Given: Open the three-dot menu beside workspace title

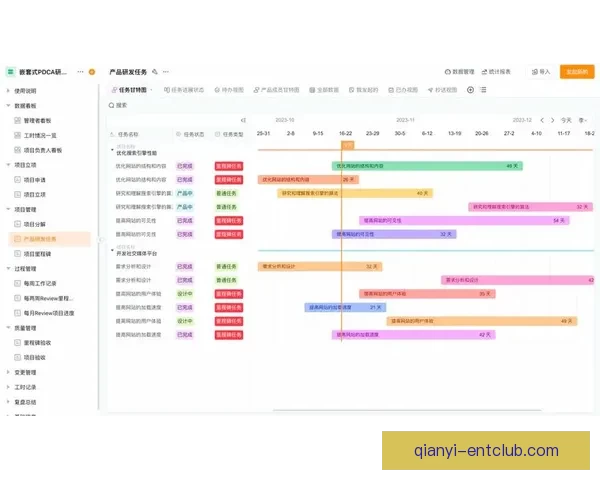Looking at the screenshot, I should click(x=80, y=72).
